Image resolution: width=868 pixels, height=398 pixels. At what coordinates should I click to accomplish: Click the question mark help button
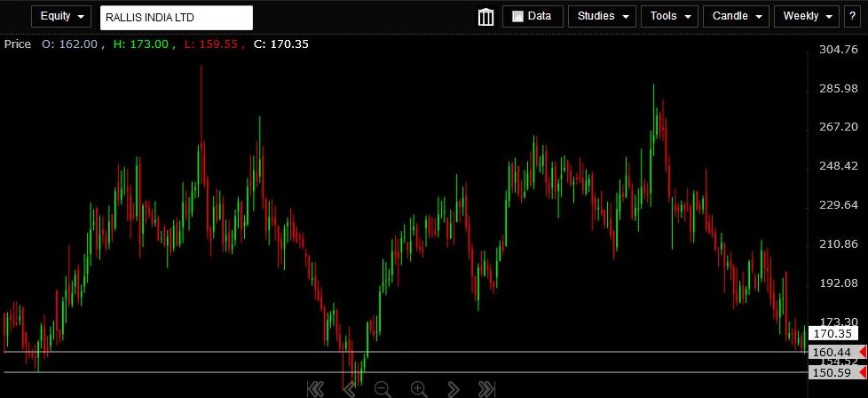pos(852,16)
